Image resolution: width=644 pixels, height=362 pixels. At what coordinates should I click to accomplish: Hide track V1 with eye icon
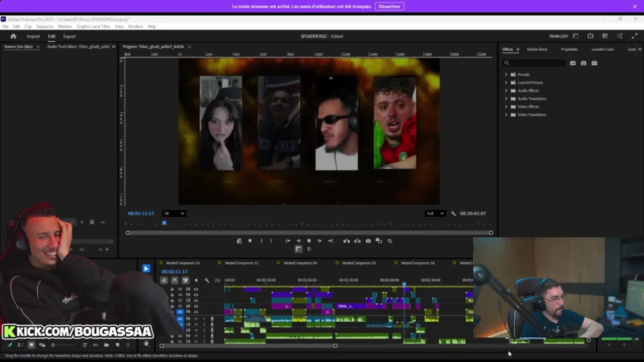[196, 312]
